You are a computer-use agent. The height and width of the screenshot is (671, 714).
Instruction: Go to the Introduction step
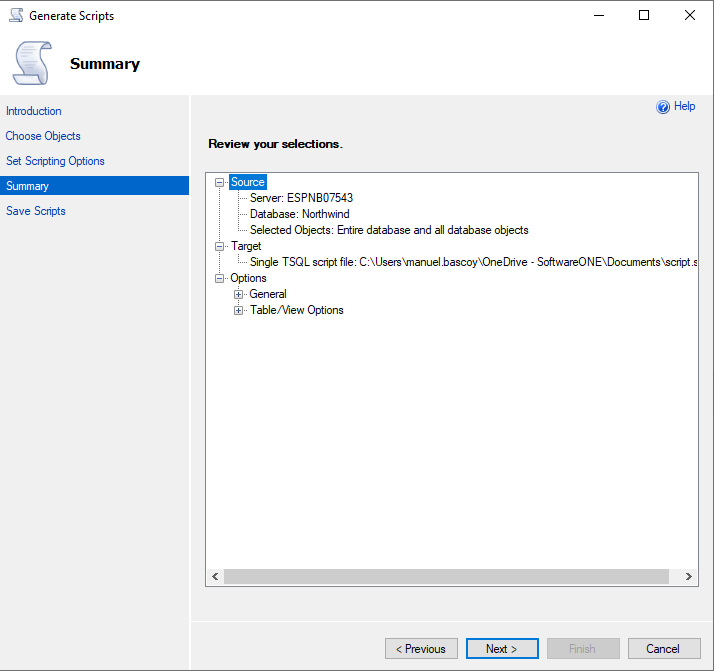pos(34,111)
